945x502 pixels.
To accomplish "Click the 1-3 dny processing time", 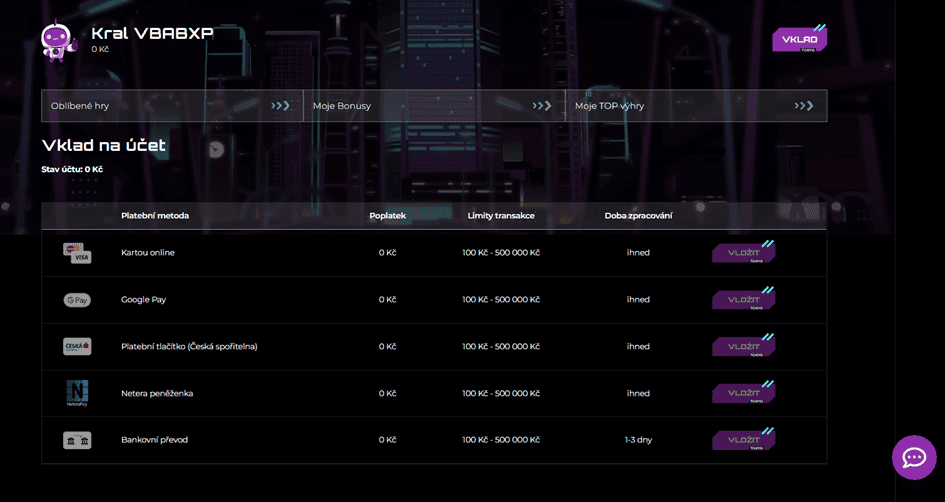I will (638, 440).
